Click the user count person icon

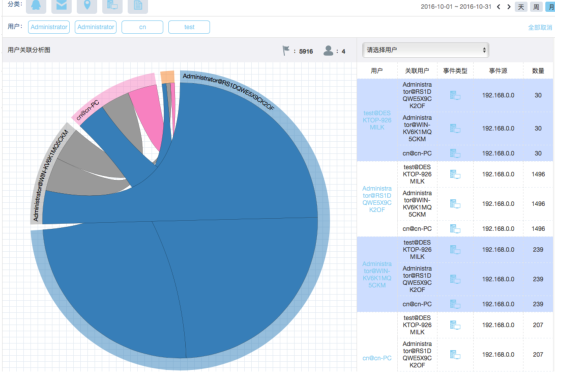328,51
